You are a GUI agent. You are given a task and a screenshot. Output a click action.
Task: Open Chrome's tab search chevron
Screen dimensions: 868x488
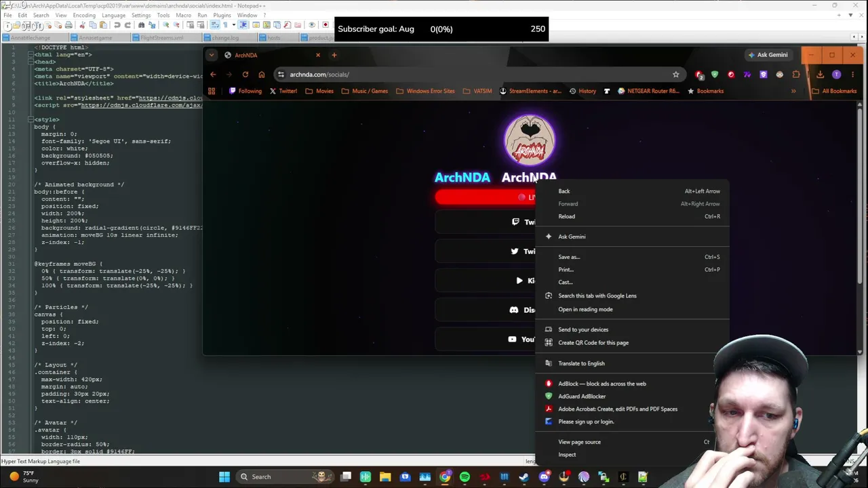212,55
